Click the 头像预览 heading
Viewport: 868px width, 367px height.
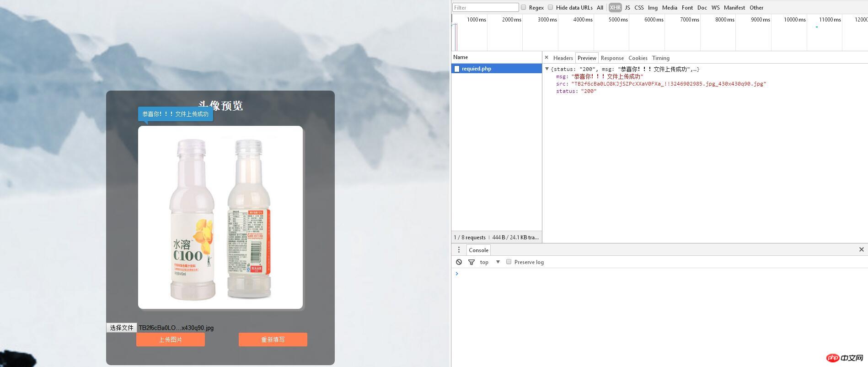click(x=220, y=106)
